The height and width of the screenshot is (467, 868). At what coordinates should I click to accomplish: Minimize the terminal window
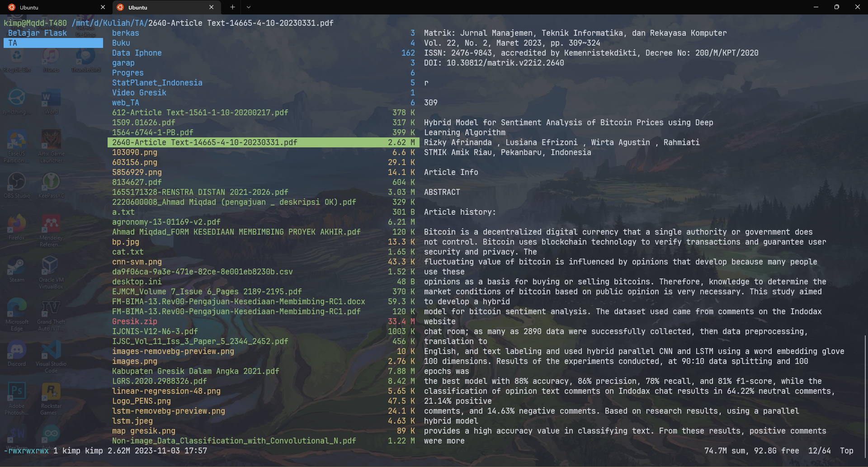coord(816,7)
